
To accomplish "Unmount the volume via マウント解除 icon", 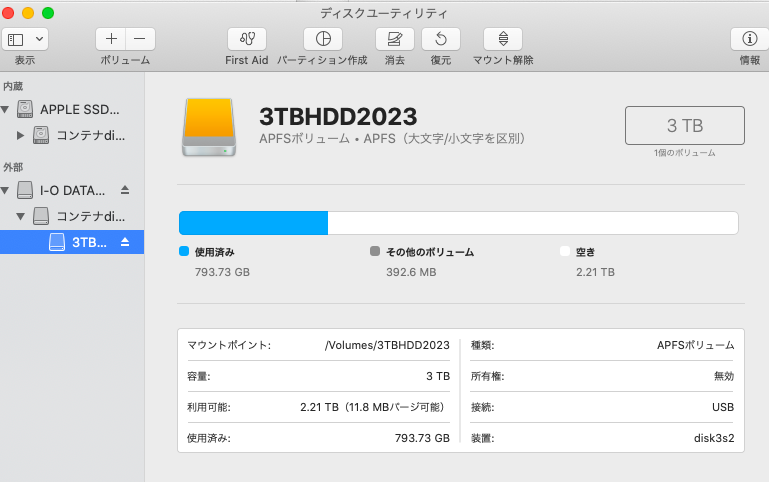I will click(x=503, y=39).
